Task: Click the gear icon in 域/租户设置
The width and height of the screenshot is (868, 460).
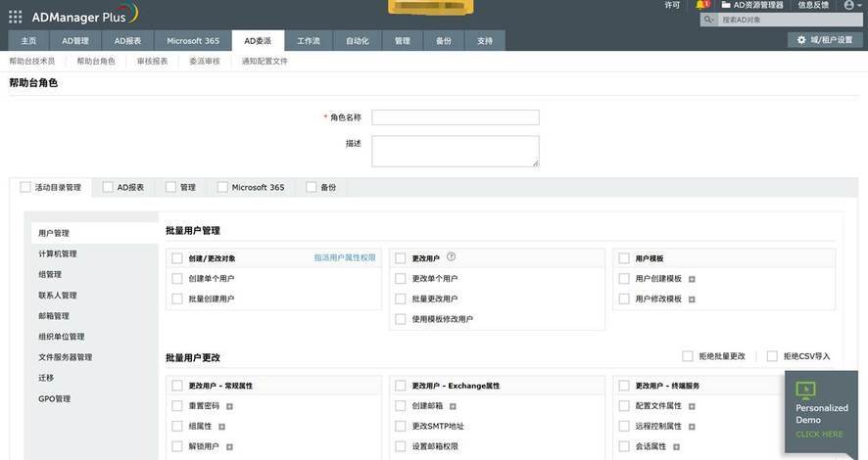Action: pyautogui.click(x=801, y=40)
